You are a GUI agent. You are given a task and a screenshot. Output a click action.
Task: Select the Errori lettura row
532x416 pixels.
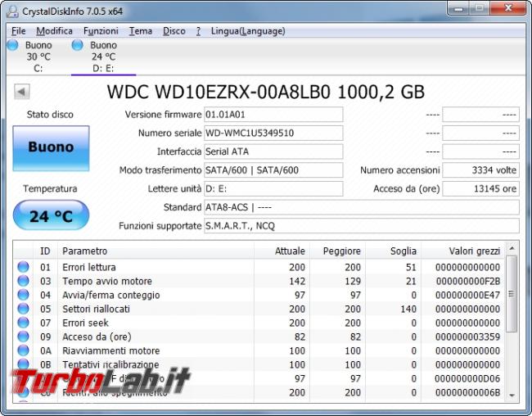259,267
